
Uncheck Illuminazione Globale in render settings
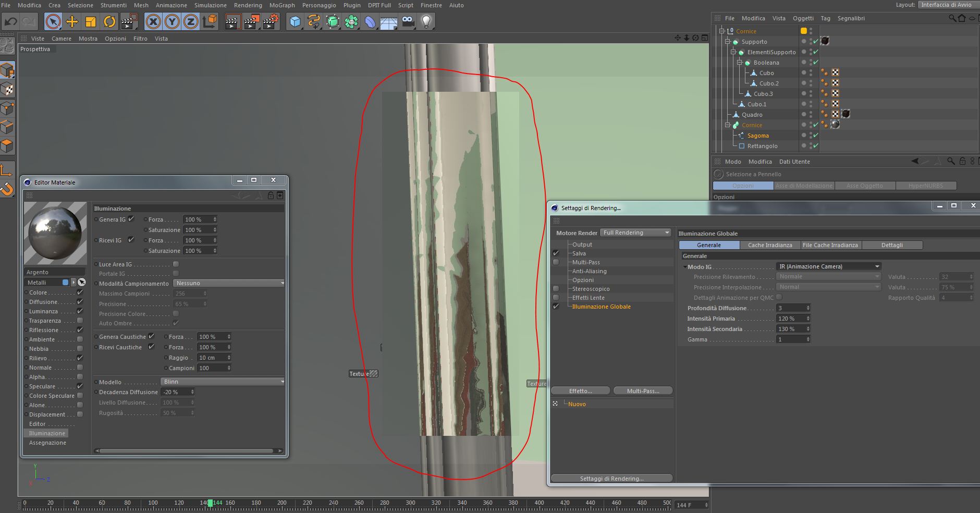556,307
